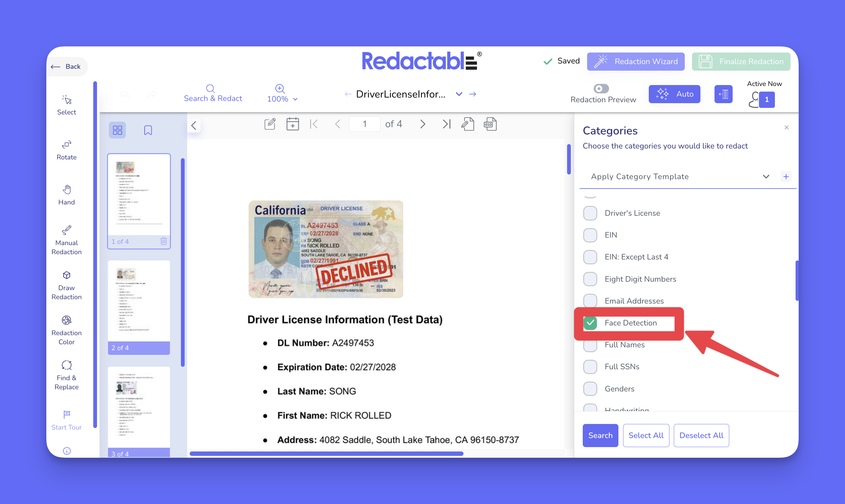Switch to grid thumbnails view tab
845x504 pixels.
117,130
